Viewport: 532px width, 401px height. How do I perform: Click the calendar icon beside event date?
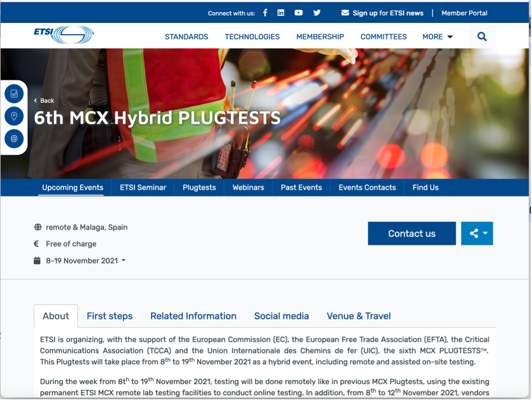37,261
